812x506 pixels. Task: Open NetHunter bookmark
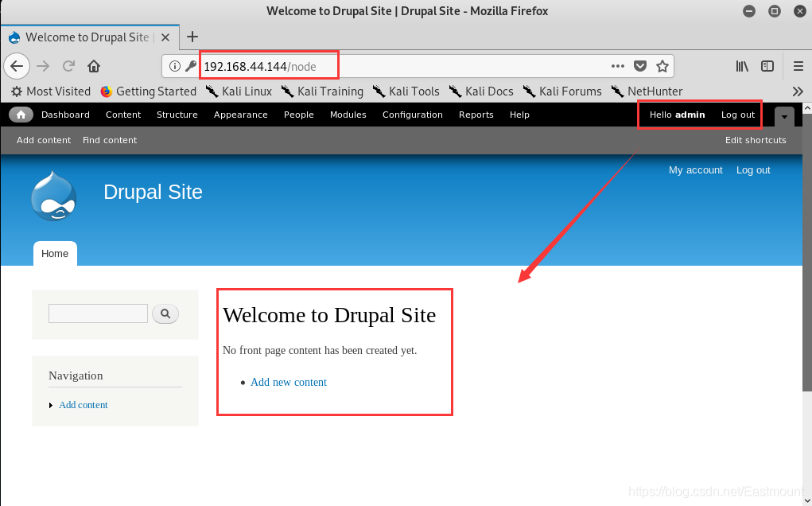click(647, 91)
